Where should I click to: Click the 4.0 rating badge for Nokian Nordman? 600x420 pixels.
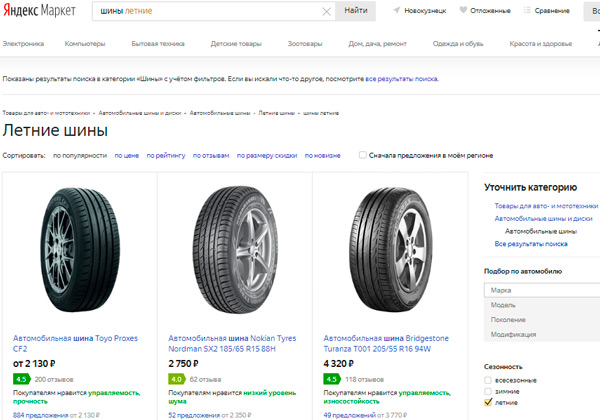click(x=177, y=380)
